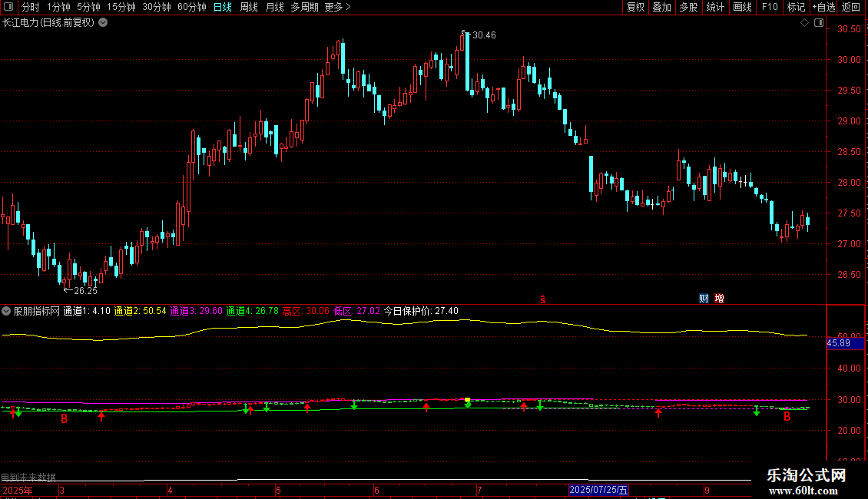Click the 财 finance marker on chart
This screenshot has width=868, height=499.
click(704, 298)
